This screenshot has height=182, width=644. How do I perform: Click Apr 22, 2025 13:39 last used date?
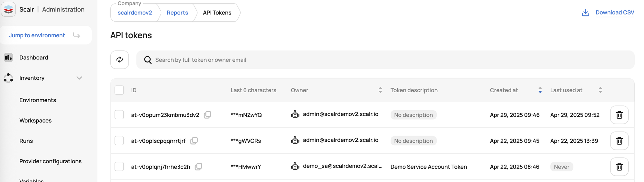pyautogui.click(x=574, y=141)
